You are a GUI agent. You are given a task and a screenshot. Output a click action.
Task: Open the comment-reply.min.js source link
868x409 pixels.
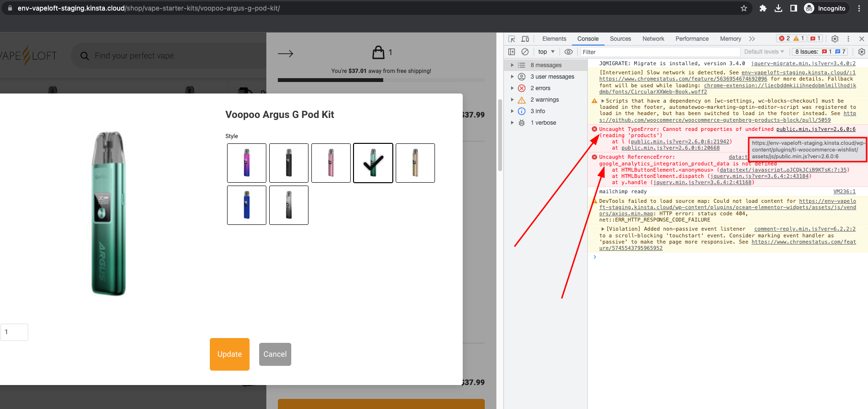(x=805, y=229)
